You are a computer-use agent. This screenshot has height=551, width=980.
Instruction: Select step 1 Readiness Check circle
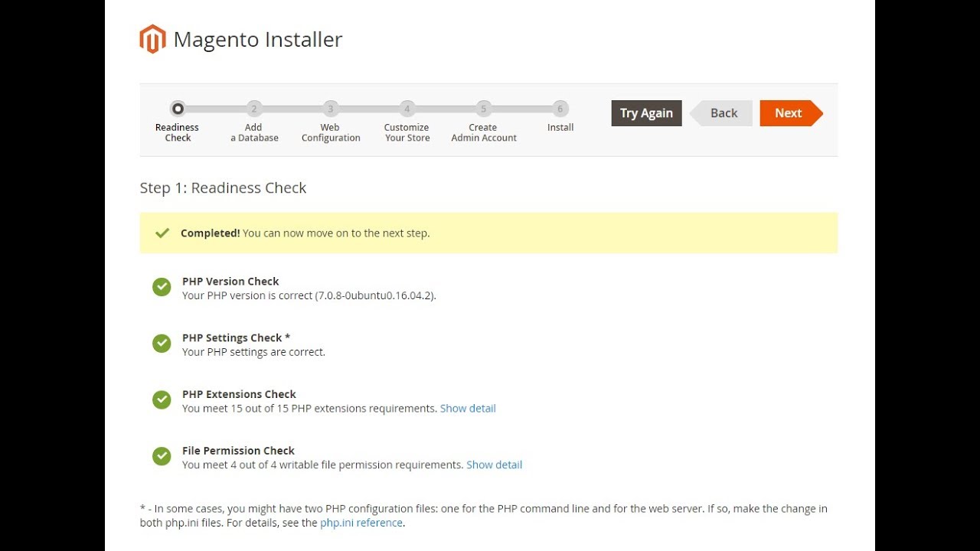click(x=178, y=109)
